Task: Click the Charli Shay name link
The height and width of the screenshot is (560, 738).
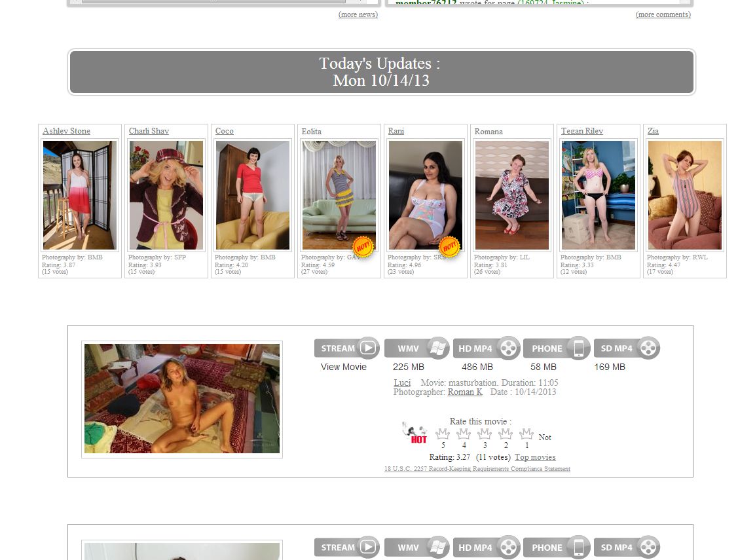Action: tap(149, 131)
